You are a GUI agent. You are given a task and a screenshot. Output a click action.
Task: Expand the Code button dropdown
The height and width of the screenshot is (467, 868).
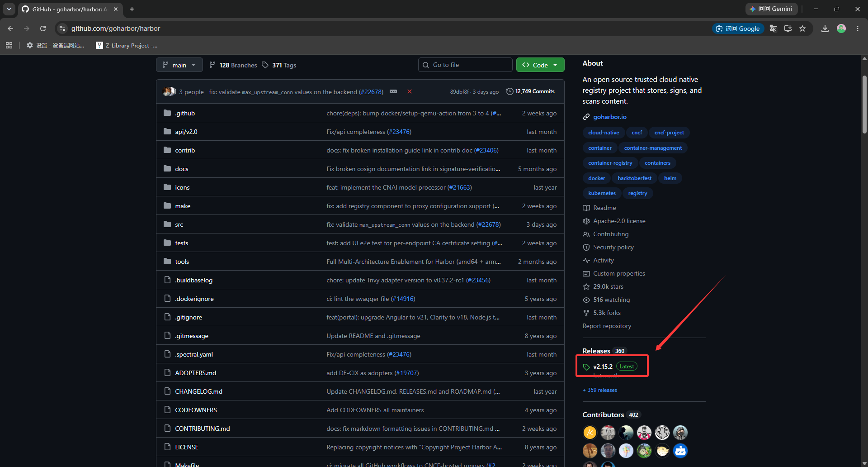540,65
